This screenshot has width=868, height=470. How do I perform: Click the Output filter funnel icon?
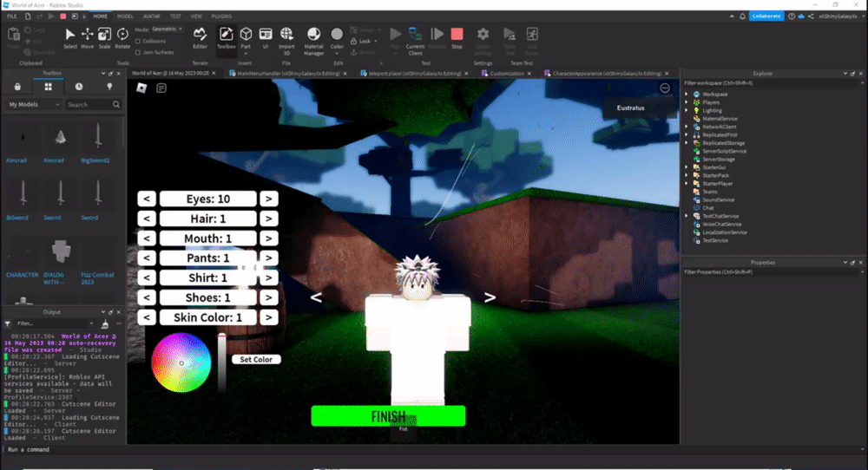8,323
